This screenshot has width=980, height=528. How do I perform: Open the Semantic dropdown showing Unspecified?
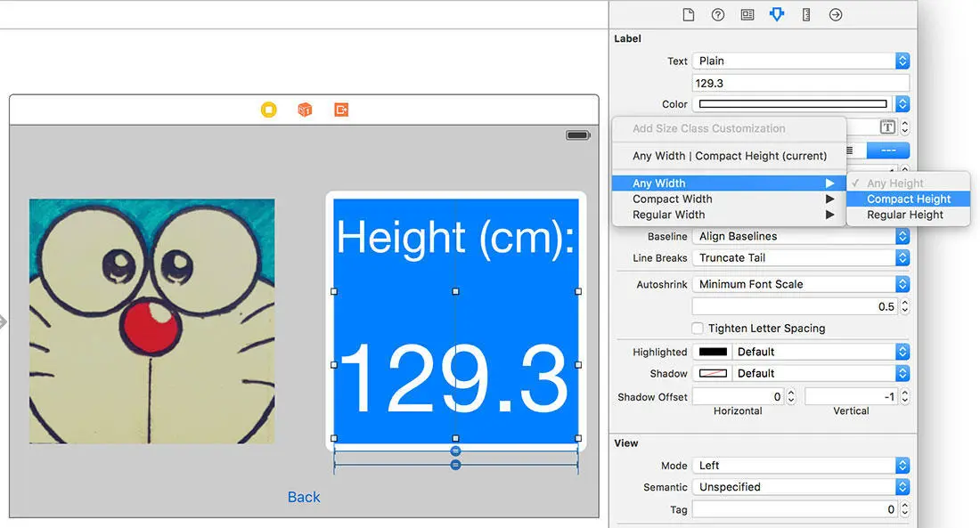[x=801, y=487]
